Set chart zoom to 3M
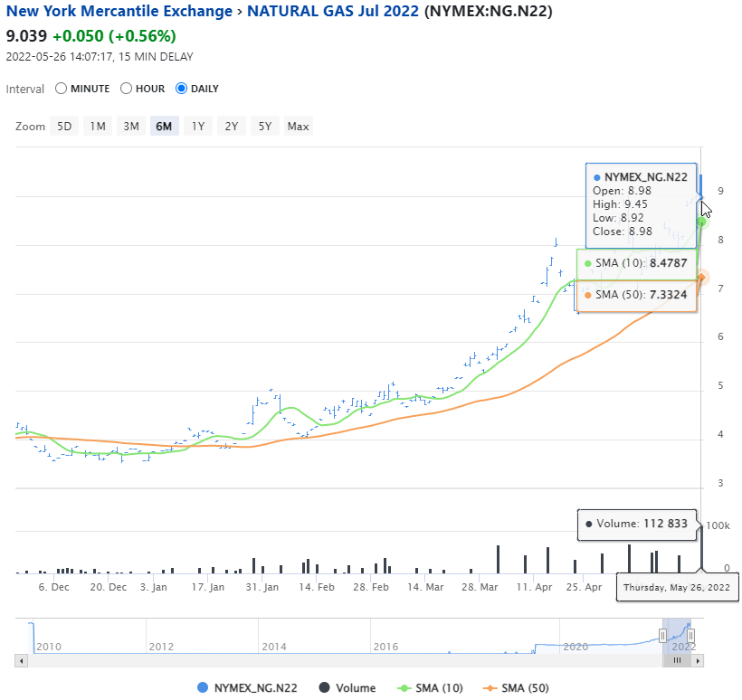Image resolution: width=742 pixels, height=700 pixels. [131, 127]
